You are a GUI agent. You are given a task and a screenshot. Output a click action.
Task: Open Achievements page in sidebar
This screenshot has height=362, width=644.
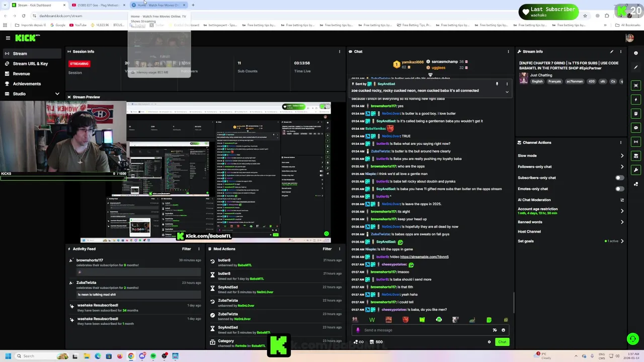(x=32, y=84)
